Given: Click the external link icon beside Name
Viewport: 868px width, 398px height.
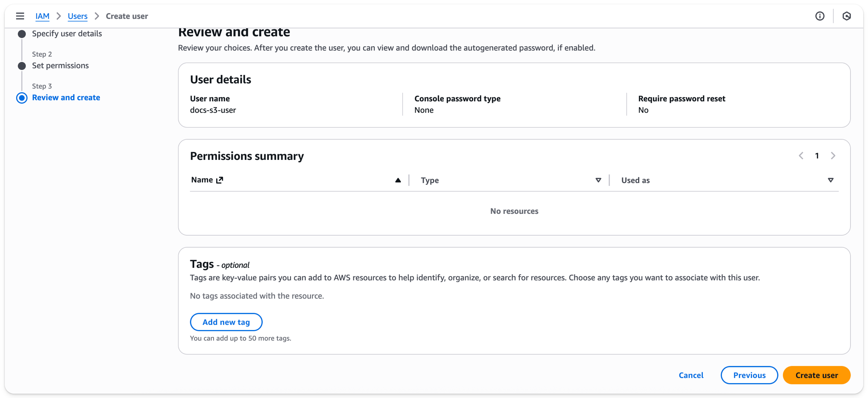Looking at the screenshot, I should coord(220,180).
